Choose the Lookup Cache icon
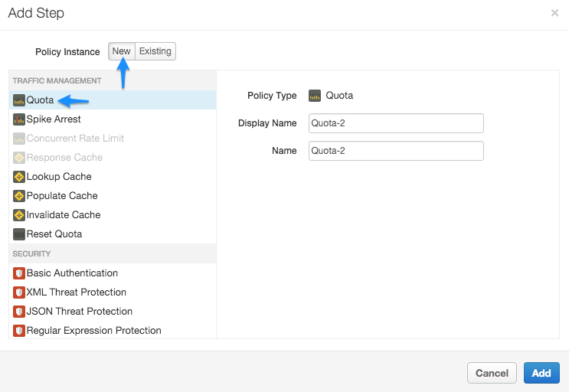Viewport: 569px width, 392px height. (x=19, y=177)
